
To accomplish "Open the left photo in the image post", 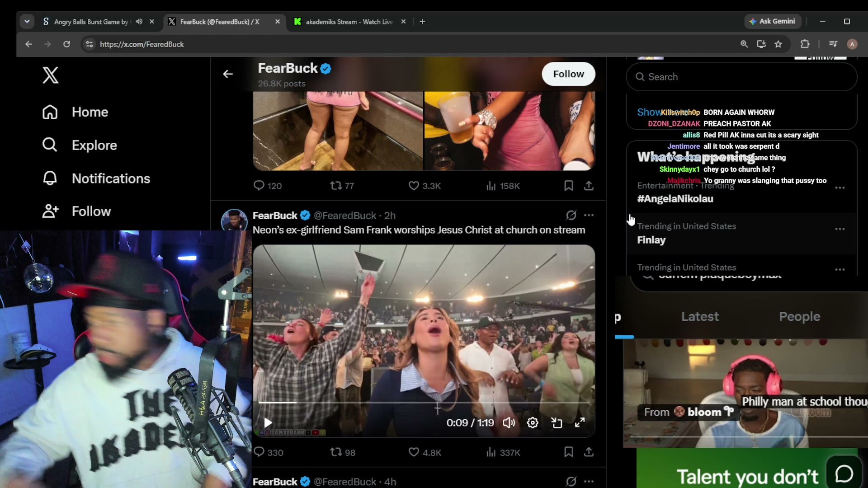I will click(x=338, y=131).
